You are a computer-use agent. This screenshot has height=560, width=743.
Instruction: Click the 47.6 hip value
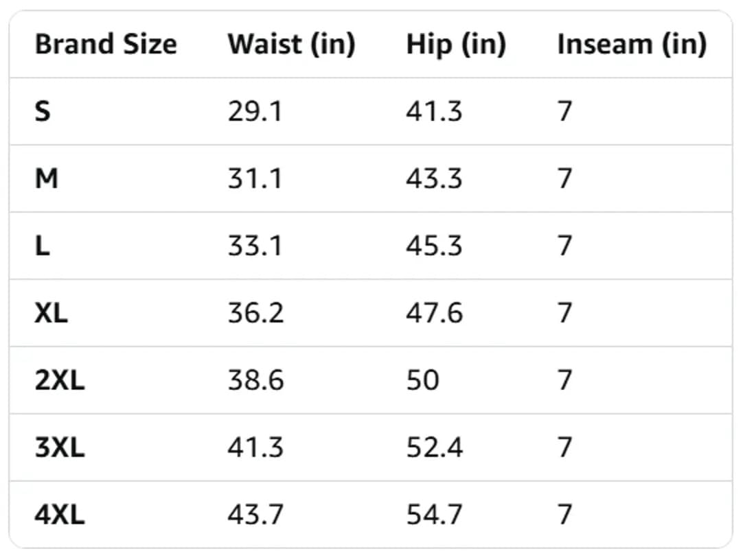coord(435,314)
